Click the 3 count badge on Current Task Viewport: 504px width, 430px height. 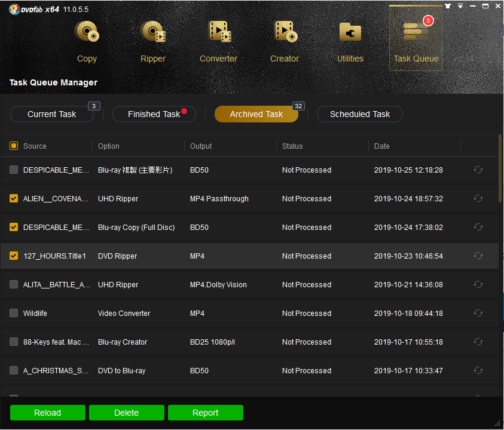94,106
